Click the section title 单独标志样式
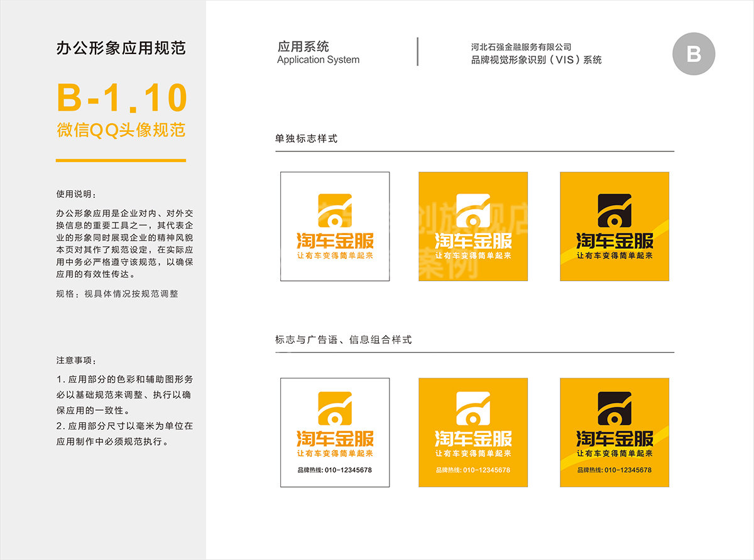754x560 pixels. tap(306, 138)
